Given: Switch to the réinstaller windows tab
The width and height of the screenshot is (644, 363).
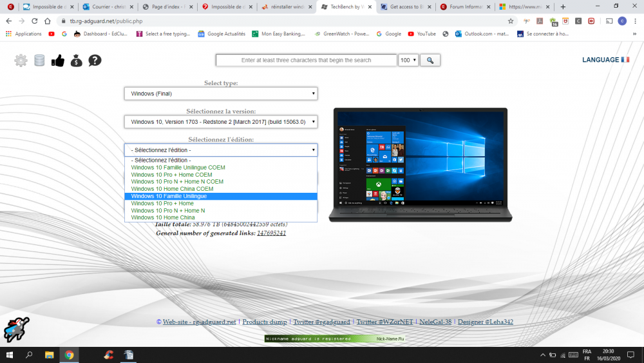Looking at the screenshot, I should (x=287, y=6).
